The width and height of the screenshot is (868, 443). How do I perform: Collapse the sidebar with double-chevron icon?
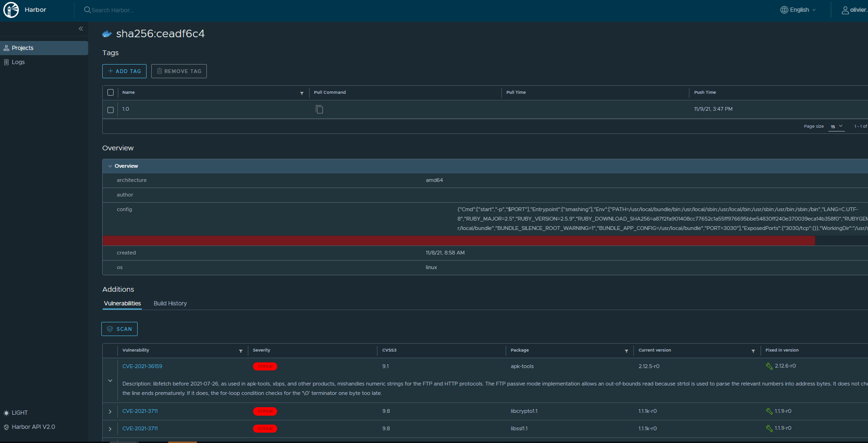[x=81, y=29]
